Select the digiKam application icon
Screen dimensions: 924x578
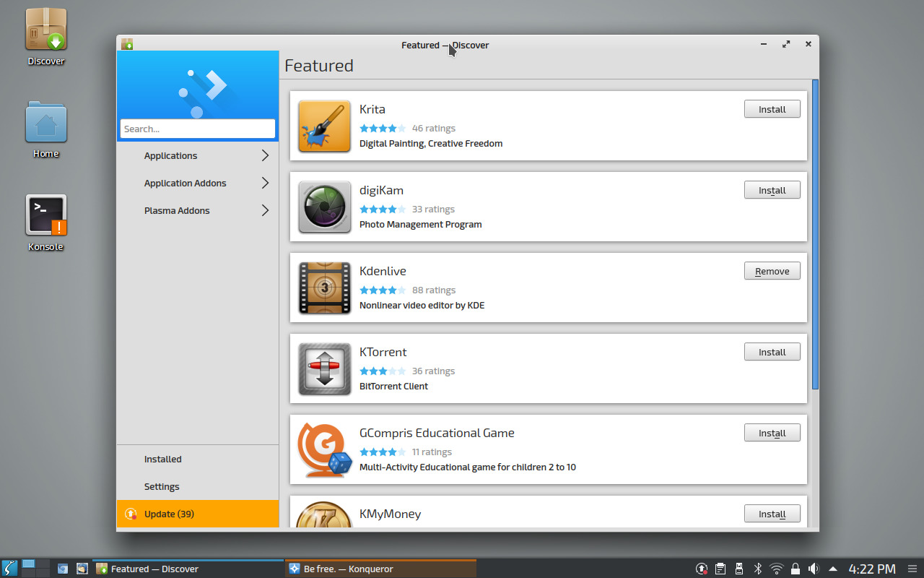click(324, 207)
